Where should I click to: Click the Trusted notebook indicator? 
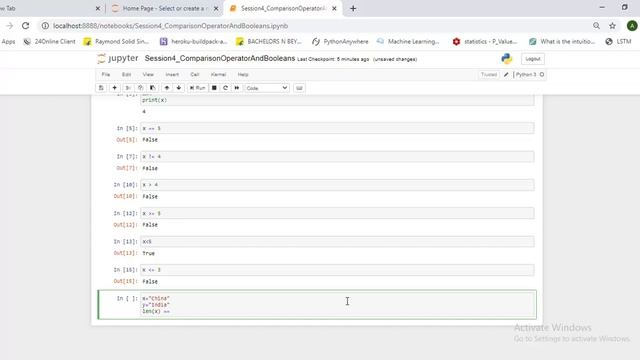tap(489, 74)
